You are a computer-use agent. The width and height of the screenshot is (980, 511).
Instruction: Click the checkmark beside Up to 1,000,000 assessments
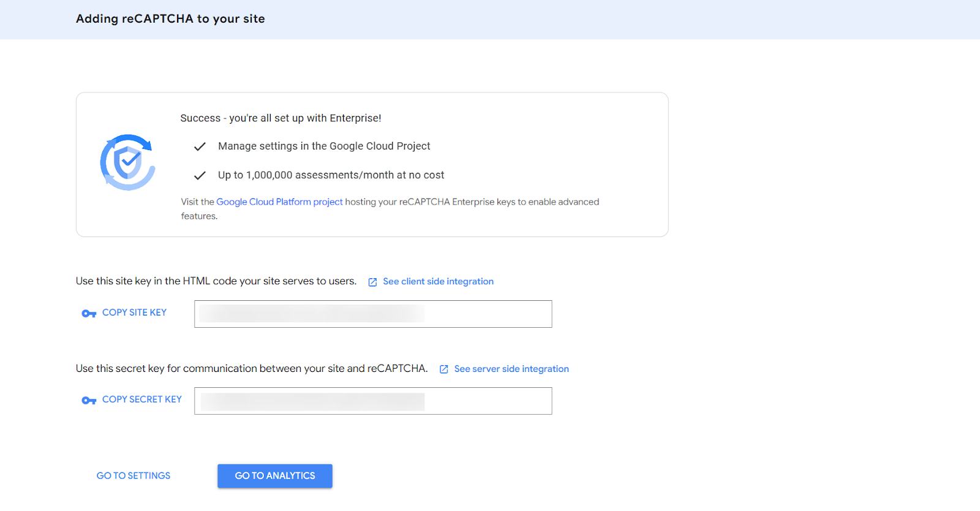pyautogui.click(x=200, y=176)
